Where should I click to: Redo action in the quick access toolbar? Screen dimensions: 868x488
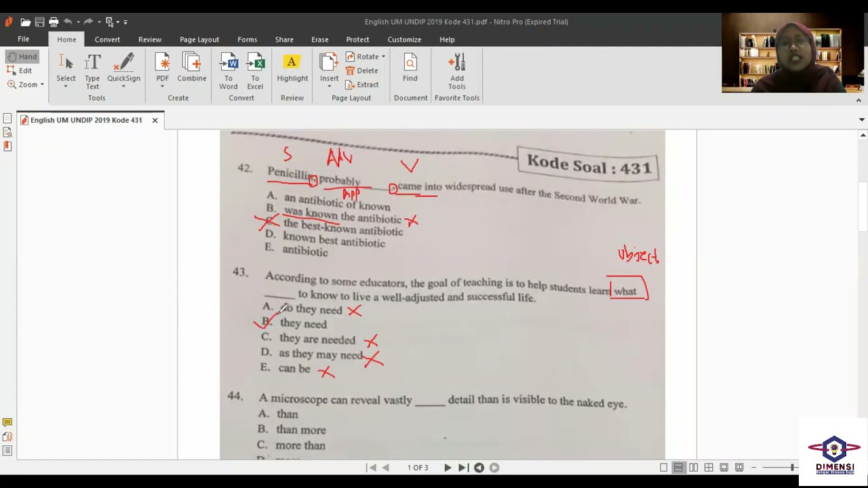coord(88,22)
